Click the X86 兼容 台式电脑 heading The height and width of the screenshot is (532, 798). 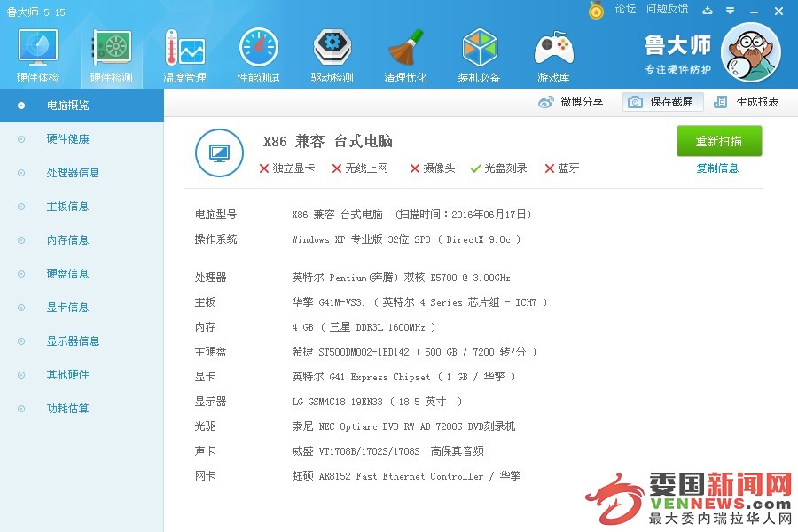click(328, 141)
